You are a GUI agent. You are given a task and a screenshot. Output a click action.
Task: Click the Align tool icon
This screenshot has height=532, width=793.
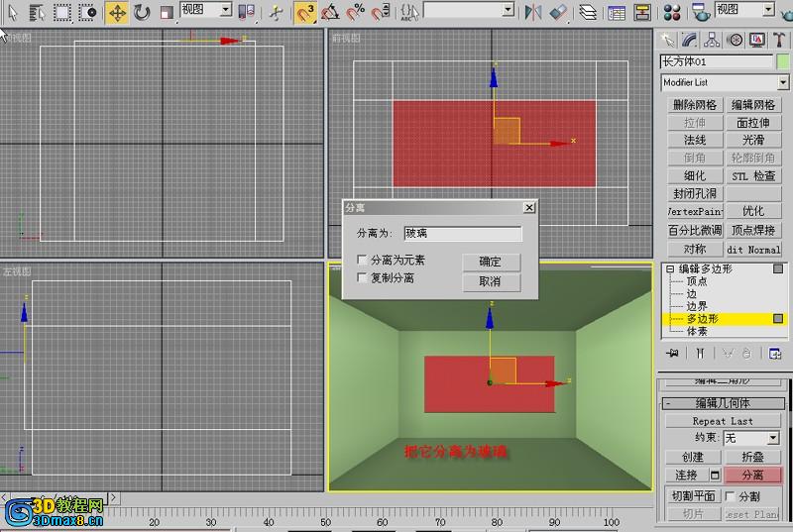(x=558, y=12)
